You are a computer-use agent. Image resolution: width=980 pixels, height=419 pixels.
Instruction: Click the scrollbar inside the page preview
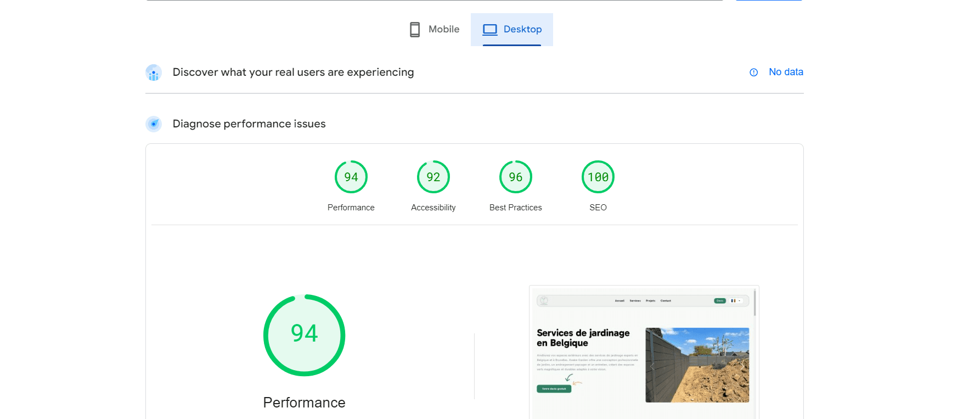754,303
